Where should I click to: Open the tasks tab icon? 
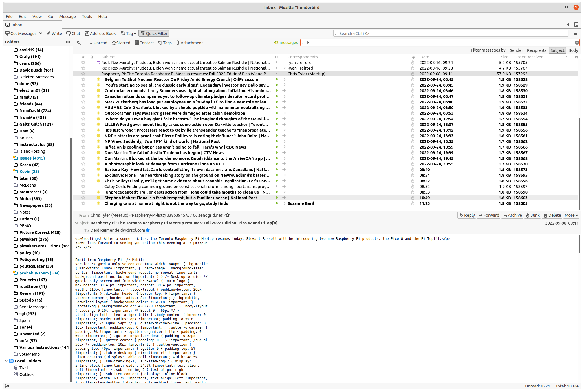(576, 25)
